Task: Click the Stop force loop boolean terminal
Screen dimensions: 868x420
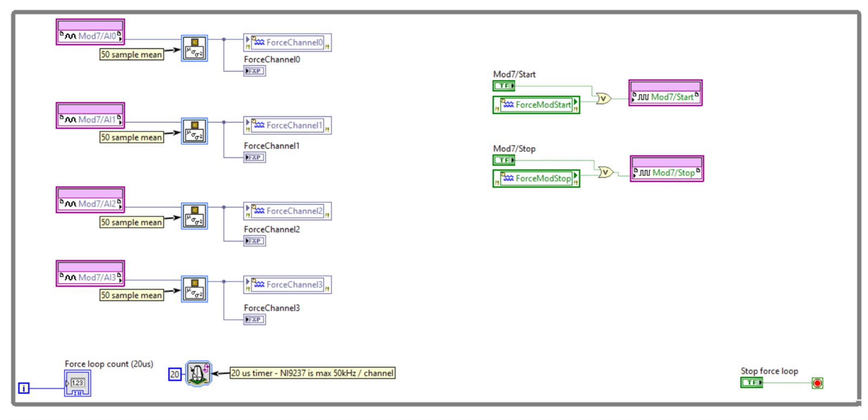Action: pos(751,383)
